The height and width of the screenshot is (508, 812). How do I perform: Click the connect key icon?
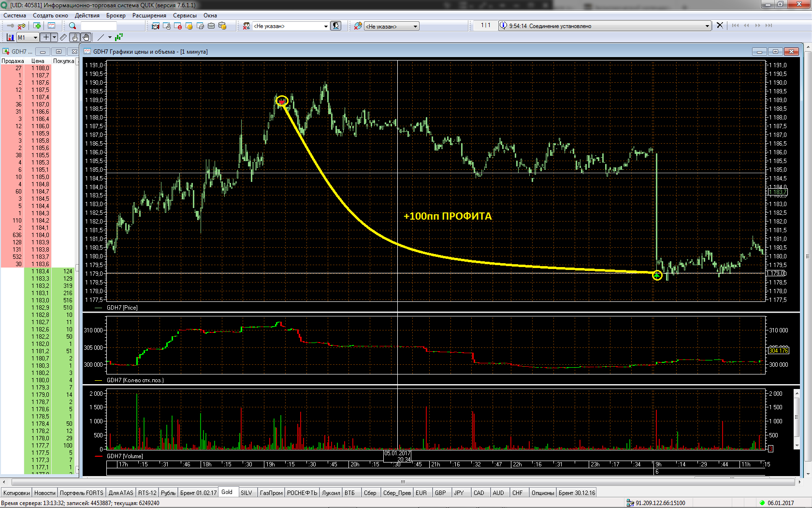click(x=10, y=26)
